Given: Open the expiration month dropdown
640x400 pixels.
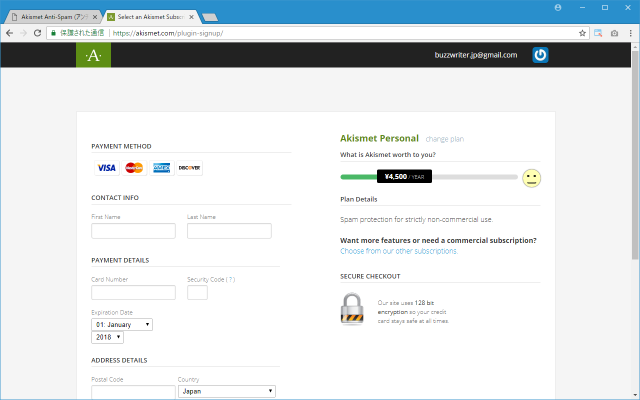Looking at the screenshot, I should pyautogui.click(x=122, y=324).
